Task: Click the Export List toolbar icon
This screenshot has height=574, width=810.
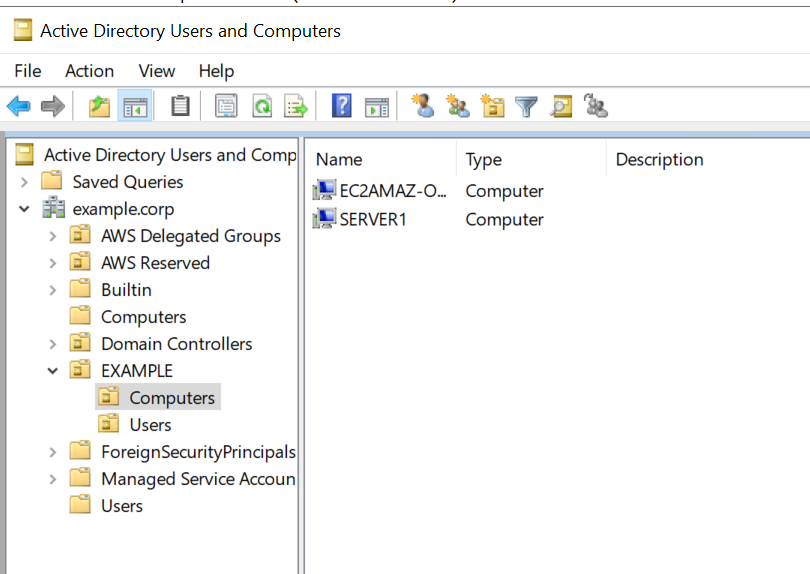Action: click(x=296, y=106)
